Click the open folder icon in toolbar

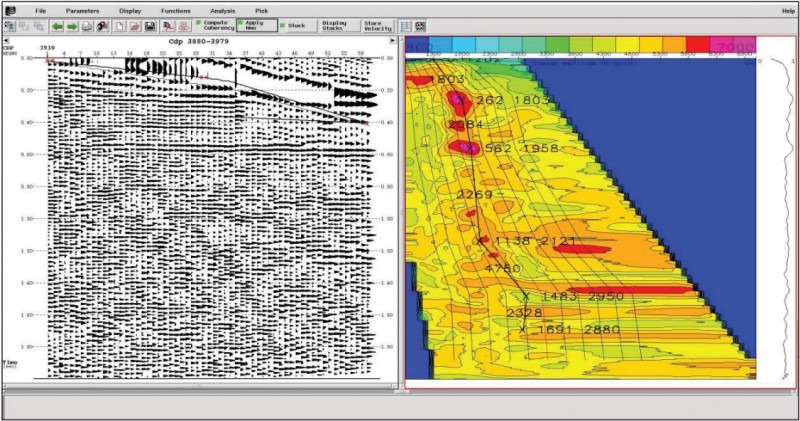point(135,25)
